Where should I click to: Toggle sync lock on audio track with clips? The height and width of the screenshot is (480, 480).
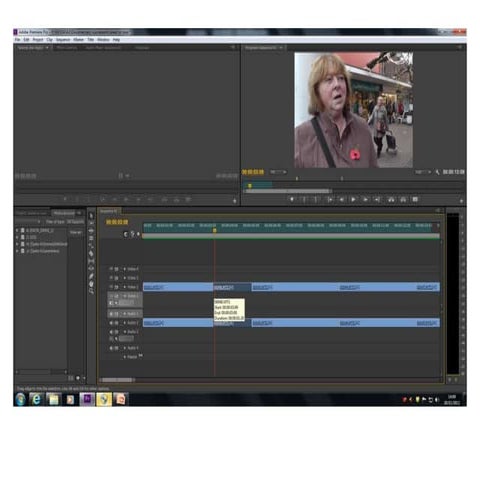[x=117, y=323]
